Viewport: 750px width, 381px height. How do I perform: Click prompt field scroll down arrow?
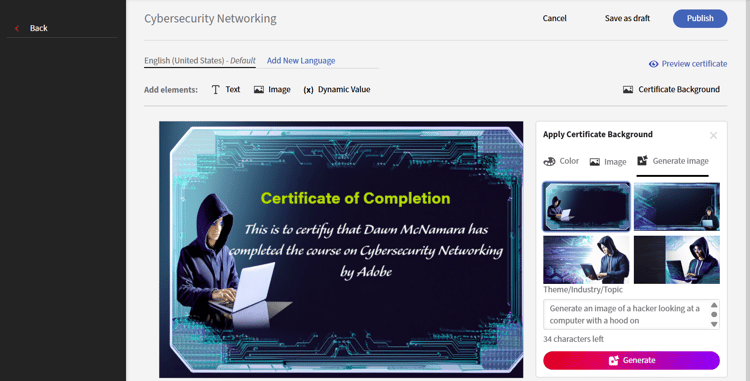click(x=714, y=324)
